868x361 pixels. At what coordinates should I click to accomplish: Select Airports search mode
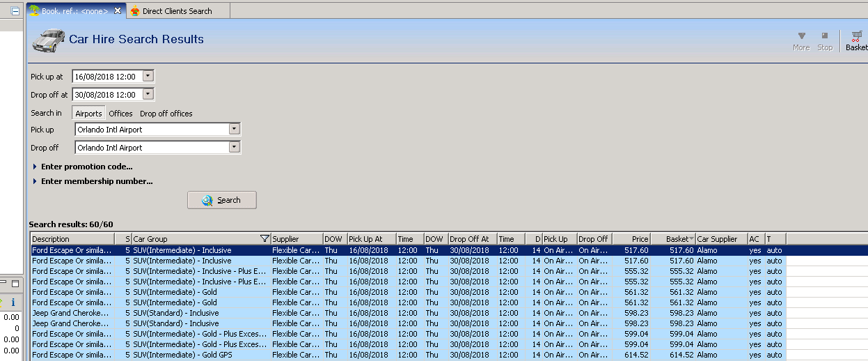(88, 113)
